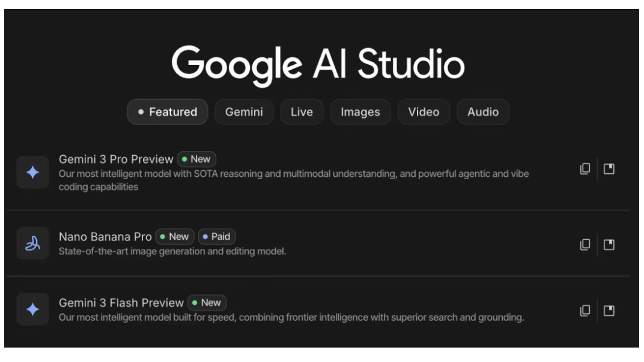644x362 pixels.
Task: Open the Live models tab
Action: [x=302, y=112]
